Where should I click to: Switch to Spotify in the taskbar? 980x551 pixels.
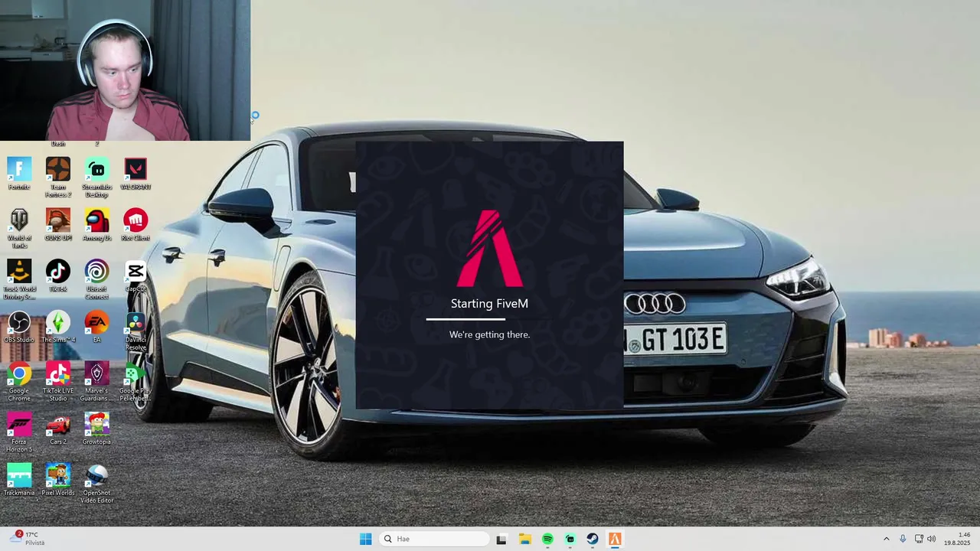(x=547, y=539)
